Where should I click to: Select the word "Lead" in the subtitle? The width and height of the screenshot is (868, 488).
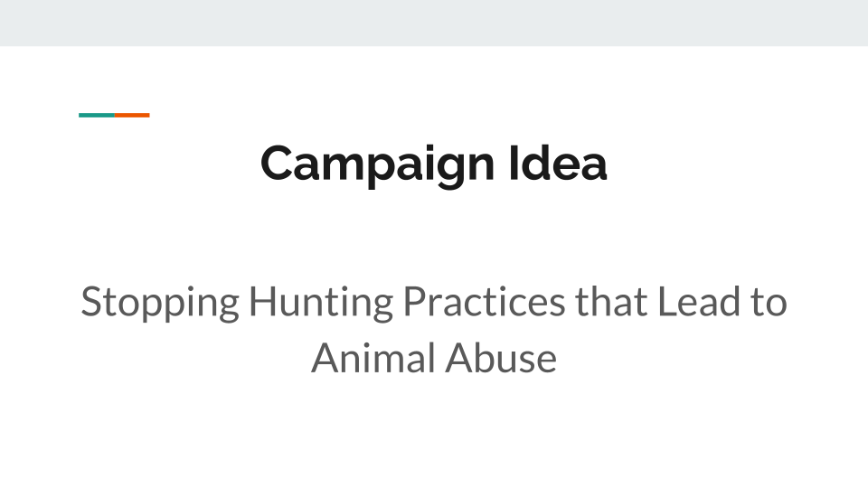(699, 302)
